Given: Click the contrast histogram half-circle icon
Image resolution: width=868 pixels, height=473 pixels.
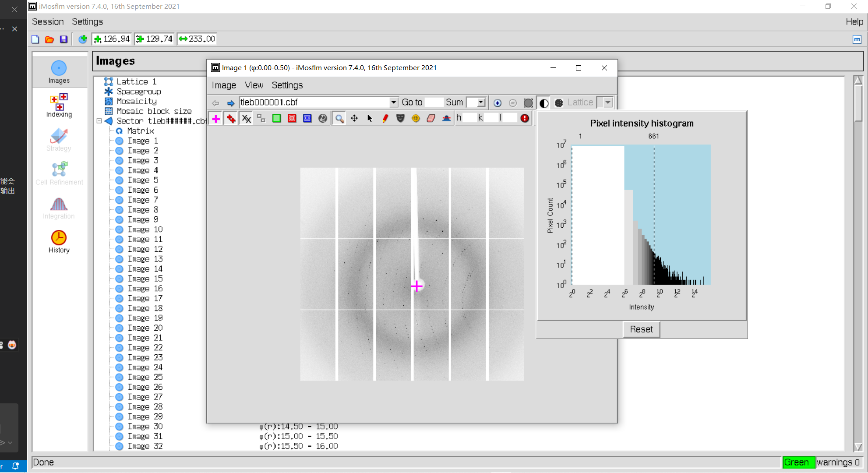Looking at the screenshot, I should point(543,103).
